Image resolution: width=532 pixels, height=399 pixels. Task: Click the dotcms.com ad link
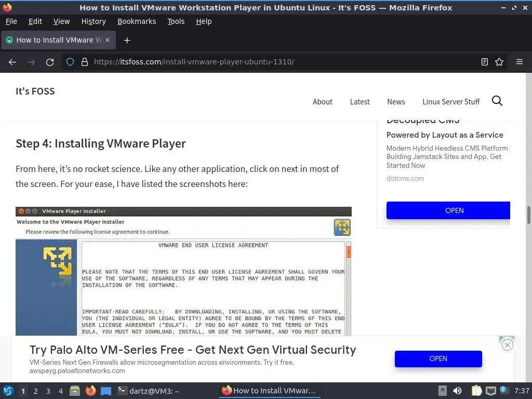(x=405, y=179)
